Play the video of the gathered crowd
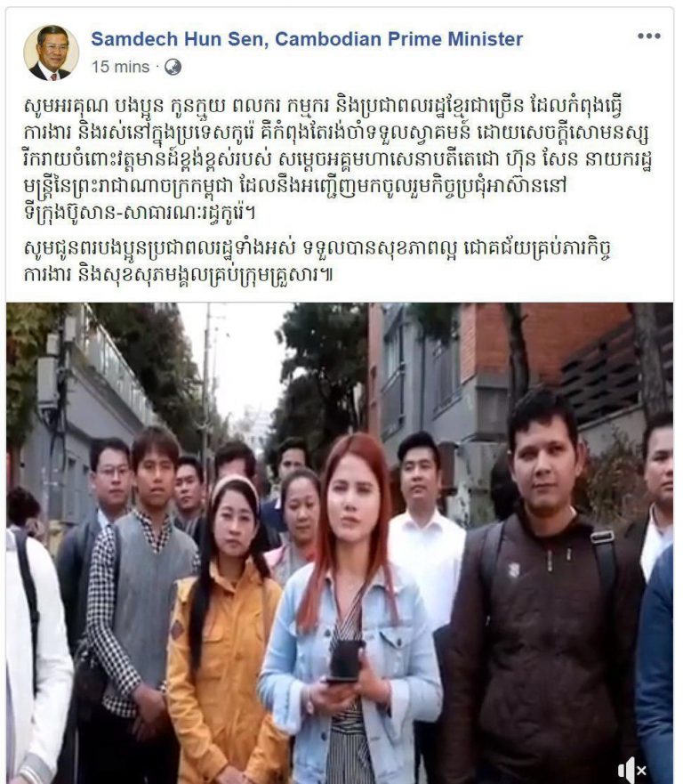This screenshot has height=784, width=683. click(x=340, y=543)
